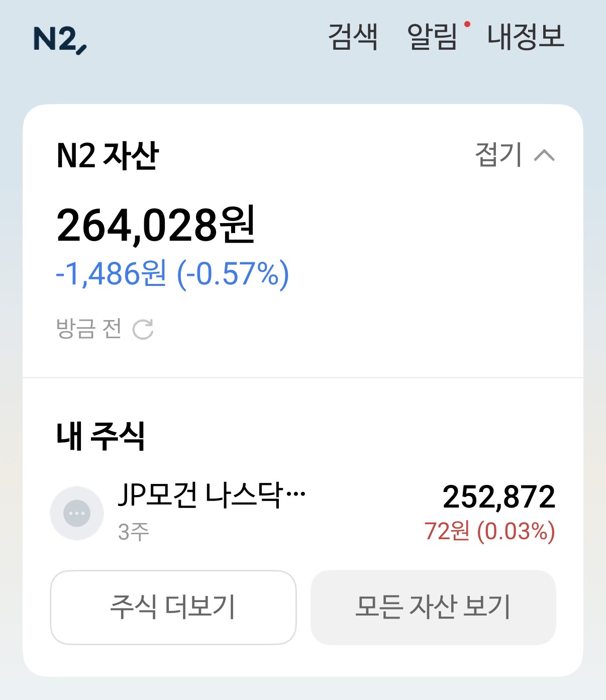Collapse N2 자산 card with chevron arrow
This screenshot has width=606, height=700.
(544, 155)
